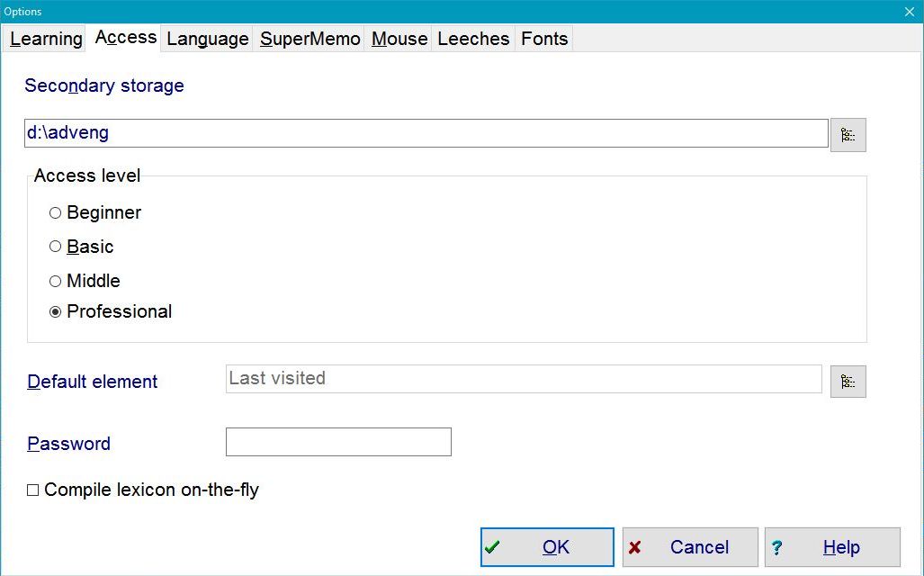This screenshot has width=924, height=576.
Task: Choose the Middle access level
Action: pyautogui.click(x=56, y=281)
